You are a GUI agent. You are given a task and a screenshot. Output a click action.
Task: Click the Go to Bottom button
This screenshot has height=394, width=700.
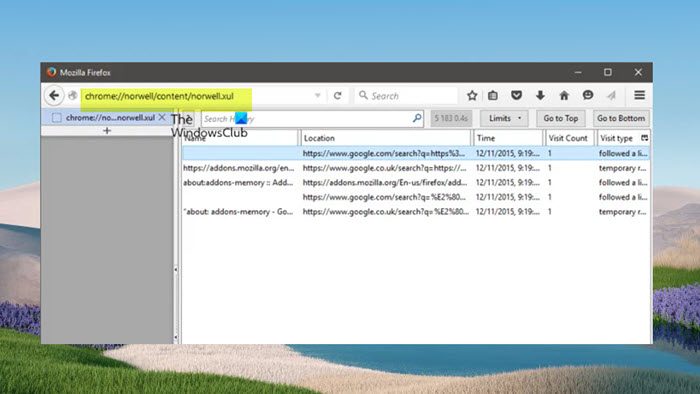[x=621, y=118]
